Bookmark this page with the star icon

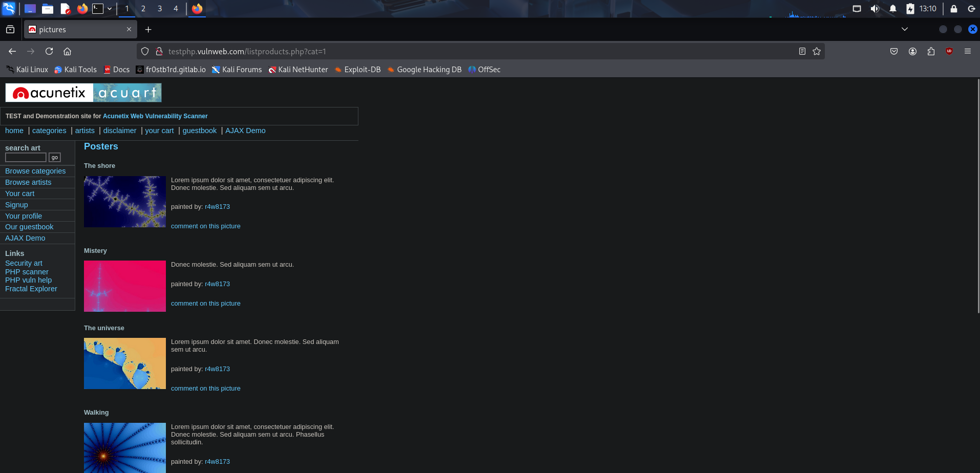pyautogui.click(x=817, y=51)
